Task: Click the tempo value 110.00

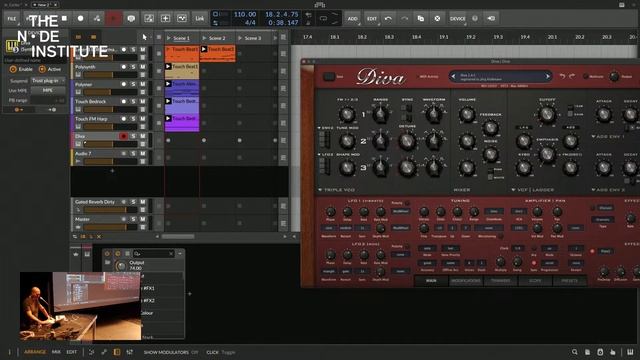Action: [x=244, y=14]
